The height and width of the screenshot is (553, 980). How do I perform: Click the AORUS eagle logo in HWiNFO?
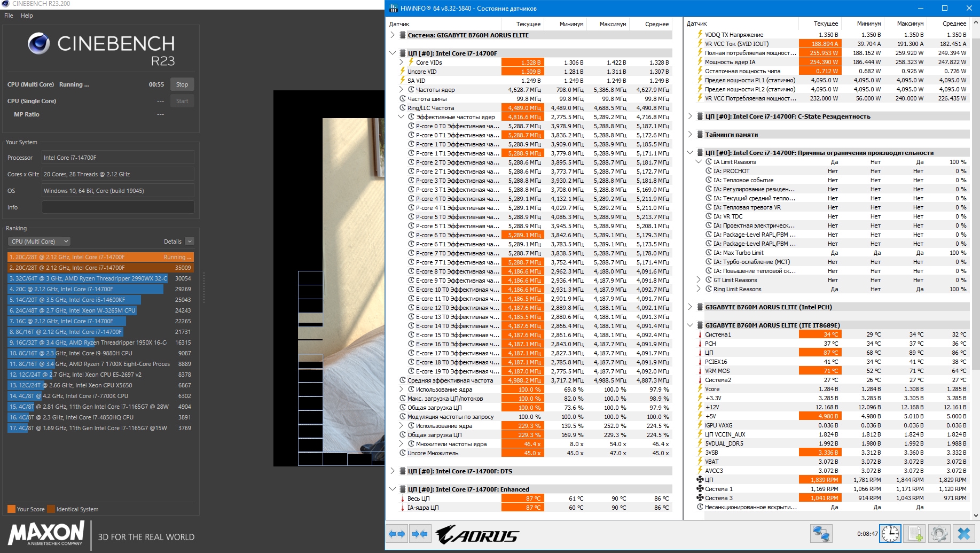pyautogui.click(x=476, y=534)
